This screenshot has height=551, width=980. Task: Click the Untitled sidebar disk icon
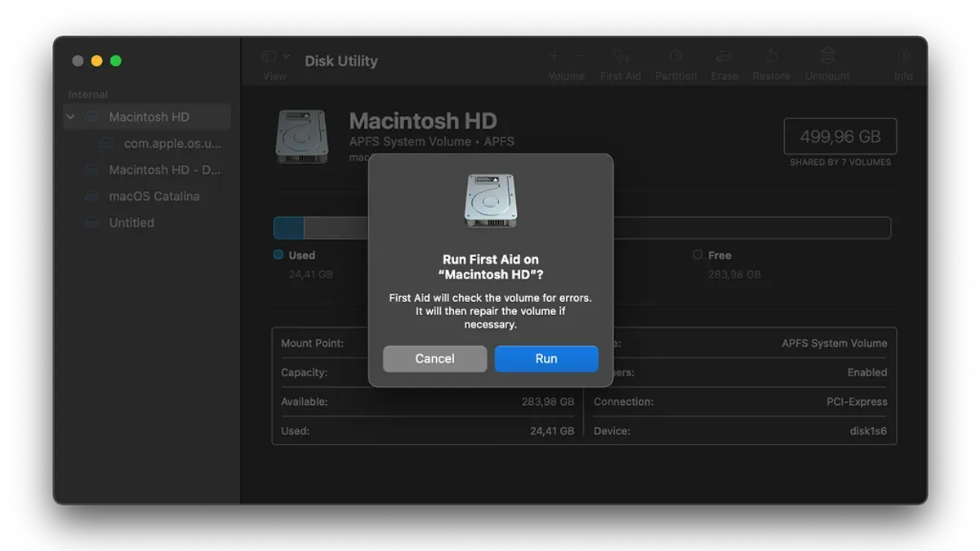92,222
